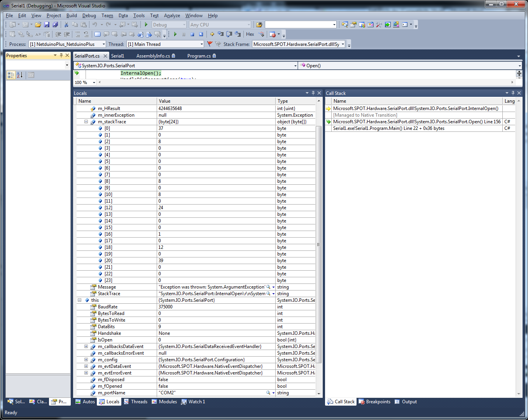The height and width of the screenshot is (420, 528).
Task: Collapse the m_stackTrace tree node
Action: [86, 122]
